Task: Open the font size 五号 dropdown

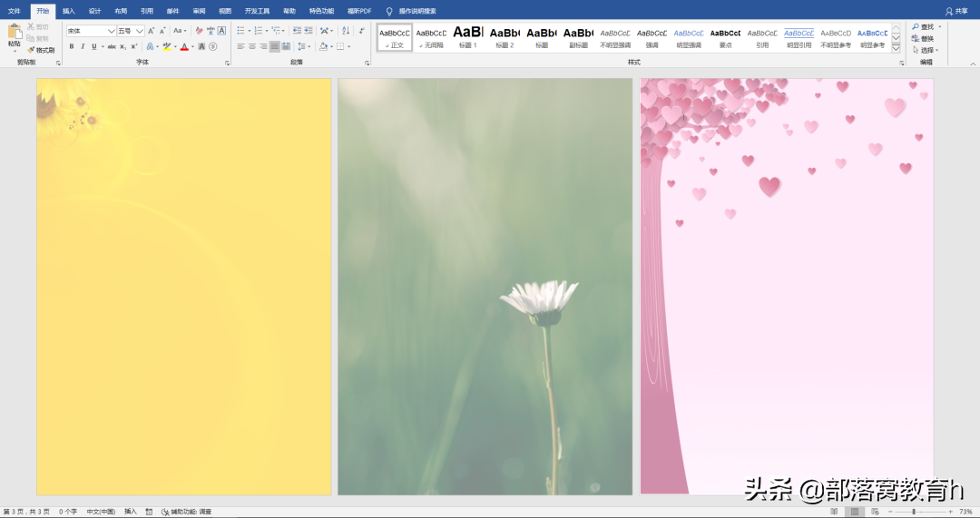Action: point(140,31)
